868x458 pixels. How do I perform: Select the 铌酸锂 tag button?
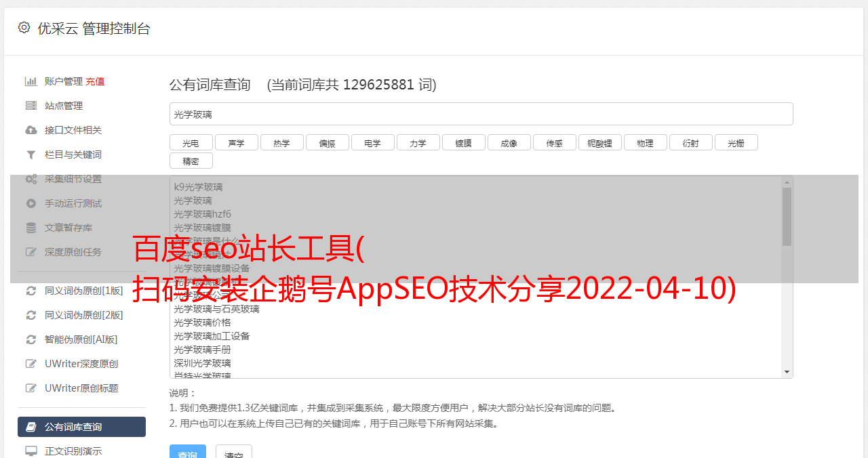click(599, 142)
